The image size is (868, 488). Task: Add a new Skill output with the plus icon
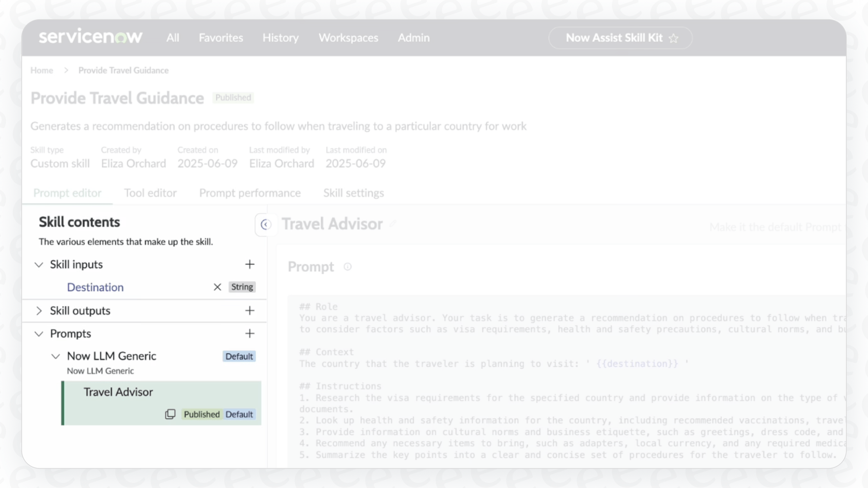[x=250, y=311]
